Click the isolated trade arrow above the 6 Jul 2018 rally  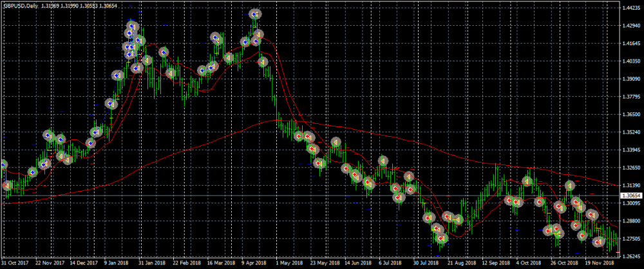383,160
